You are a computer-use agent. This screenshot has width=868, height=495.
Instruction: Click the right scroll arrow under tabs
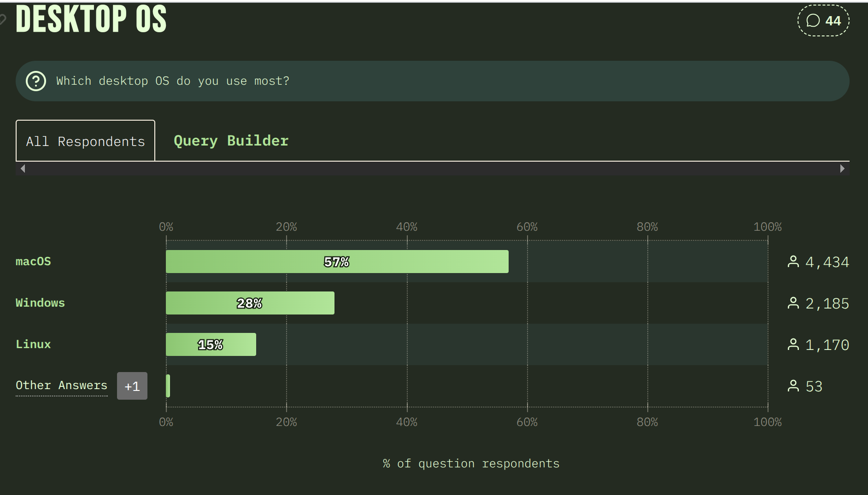point(842,169)
